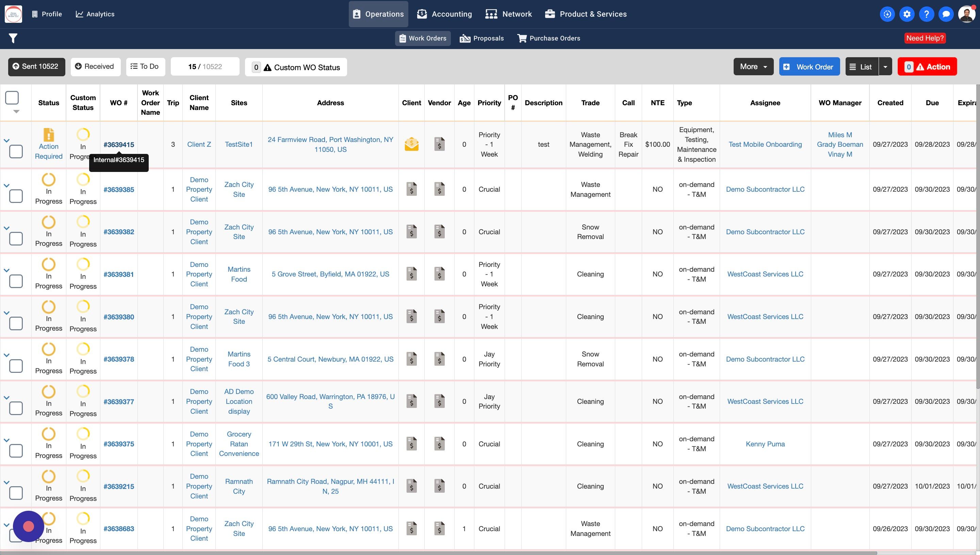980x555 pixels.
Task: Expand row chevron for WO #3639381
Action: pyautogui.click(x=6, y=270)
